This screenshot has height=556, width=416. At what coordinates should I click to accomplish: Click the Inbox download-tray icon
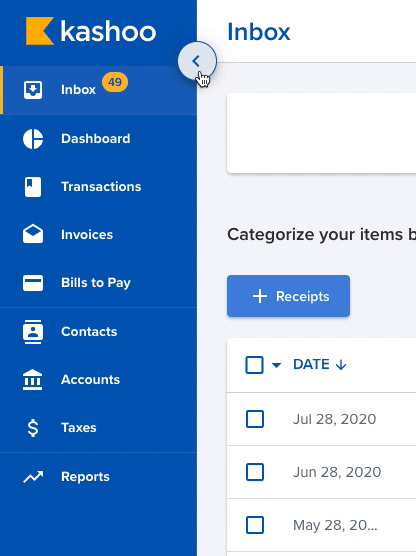(x=33, y=90)
